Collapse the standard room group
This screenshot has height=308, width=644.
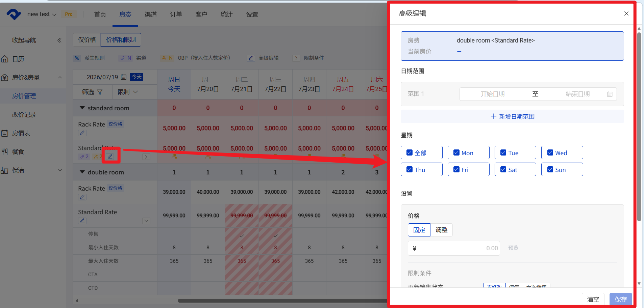point(82,108)
